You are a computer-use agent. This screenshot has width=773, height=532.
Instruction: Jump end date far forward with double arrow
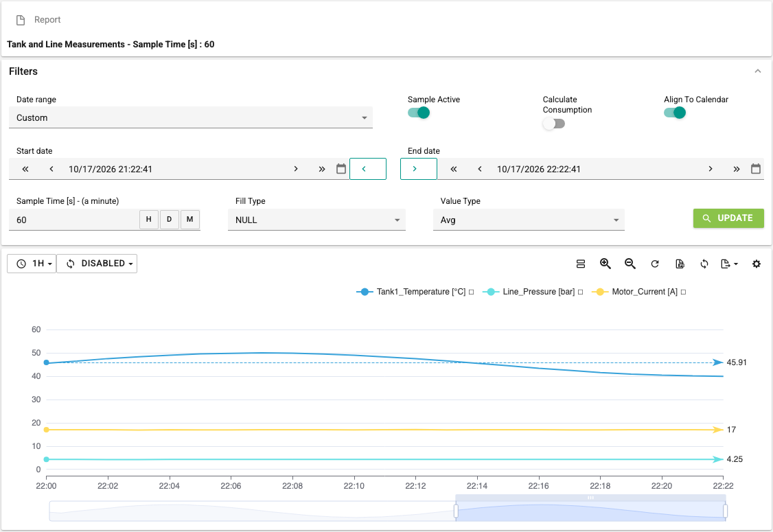(737, 169)
